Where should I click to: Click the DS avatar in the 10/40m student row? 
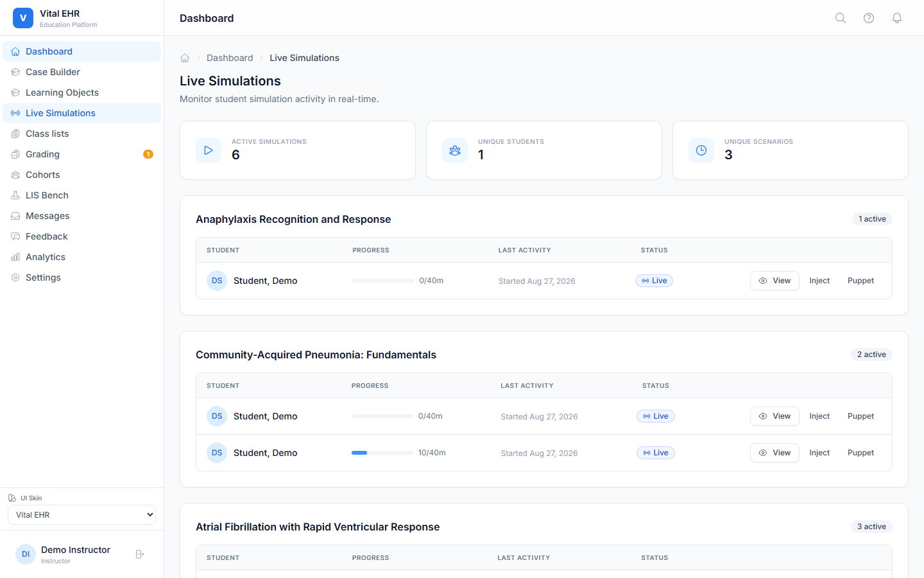[217, 453]
